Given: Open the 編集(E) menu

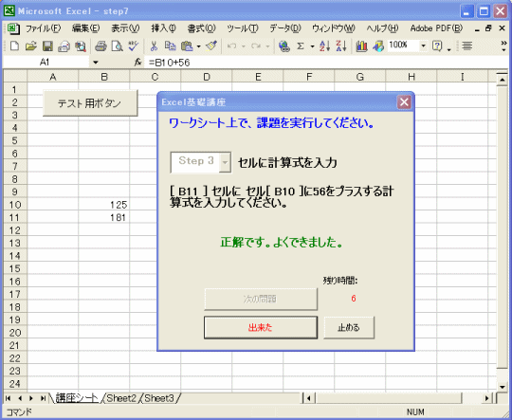Looking at the screenshot, I should [85, 28].
